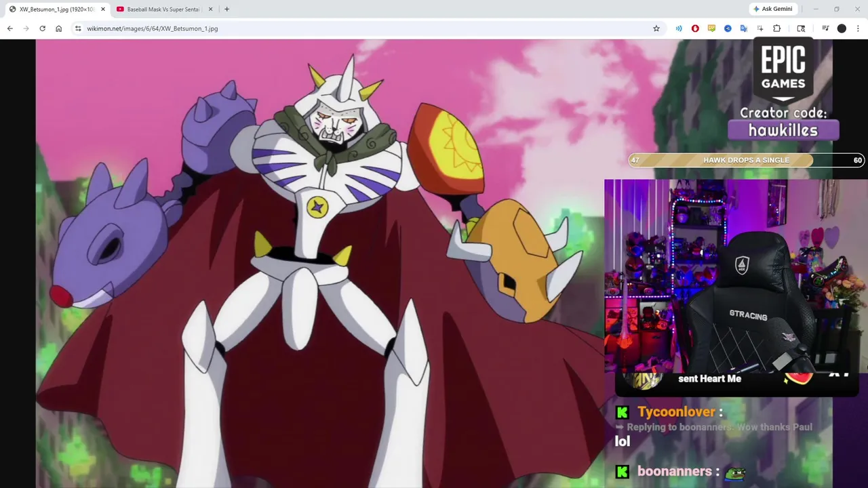View site information for wikimon.net
Viewport: 868px width, 488px height.
point(78,28)
